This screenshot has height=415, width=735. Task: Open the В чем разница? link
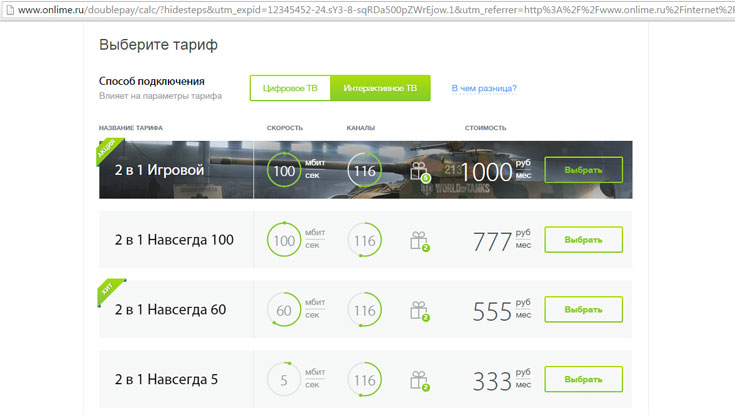tap(484, 89)
